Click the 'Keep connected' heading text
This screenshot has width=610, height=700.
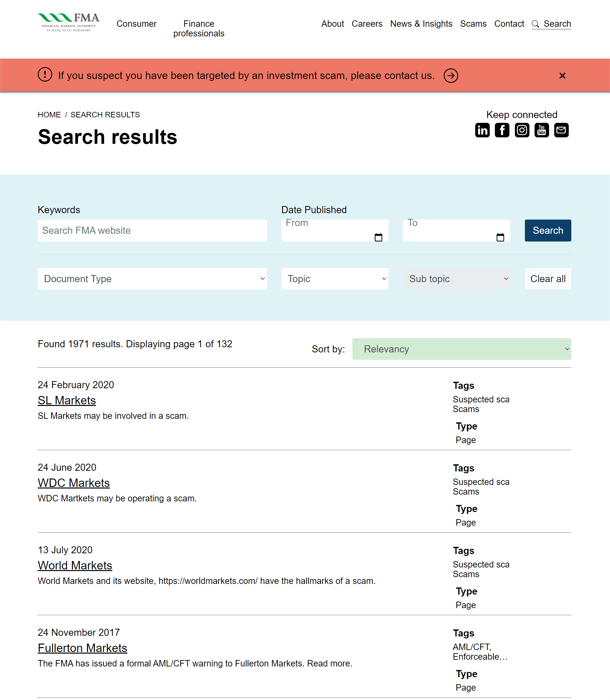[522, 115]
